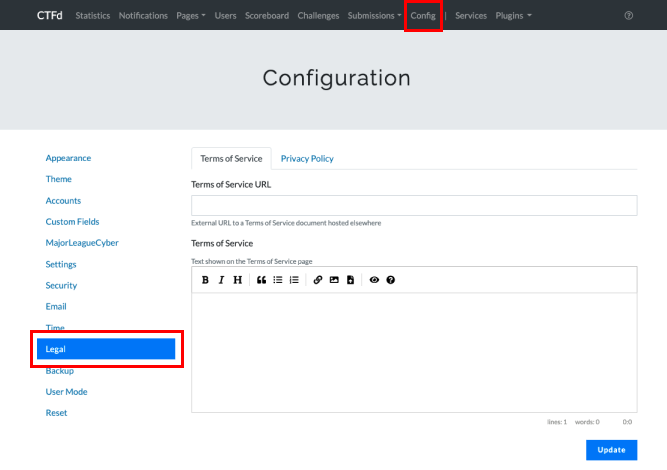Apply italic formatting in the editor

pyautogui.click(x=221, y=280)
